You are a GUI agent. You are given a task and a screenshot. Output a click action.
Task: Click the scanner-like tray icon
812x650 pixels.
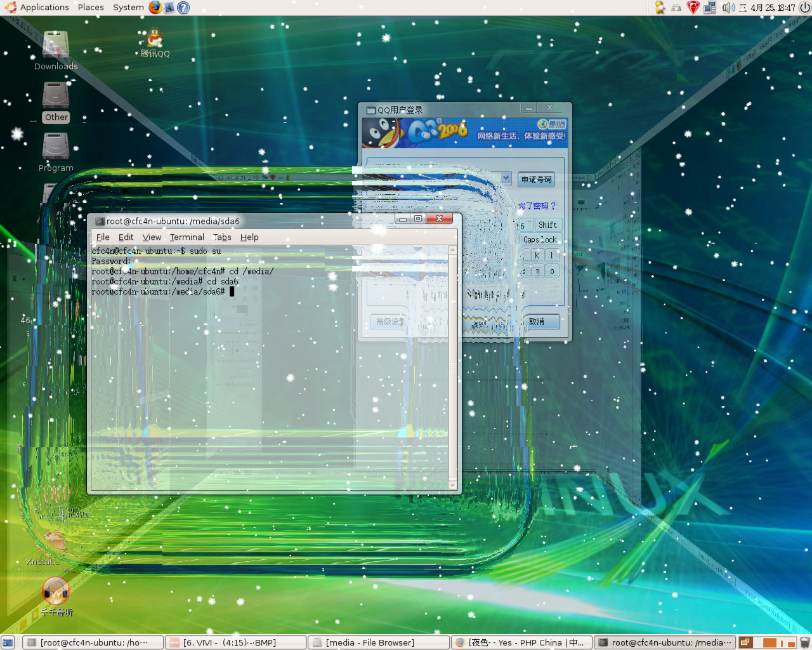point(676,8)
